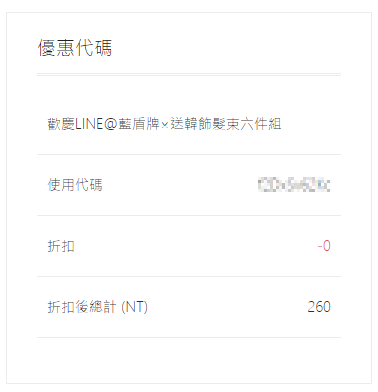Click the 折扣 label
The height and width of the screenshot is (392, 378).
pyautogui.click(x=61, y=246)
